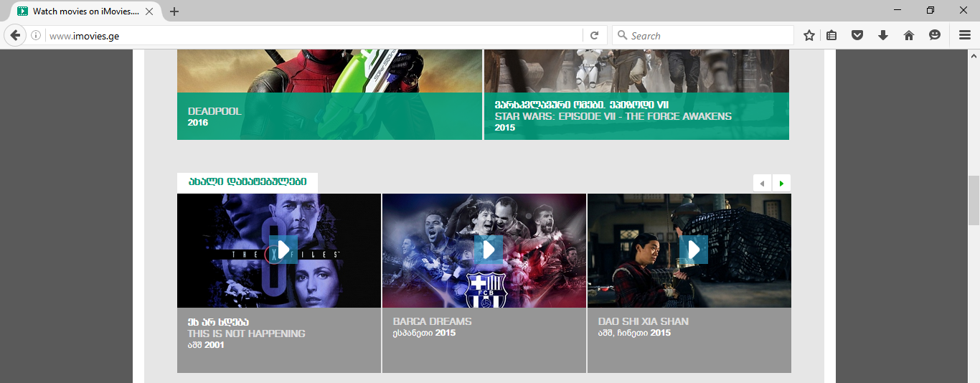Click the Pocket save icon

click(857, 35)
